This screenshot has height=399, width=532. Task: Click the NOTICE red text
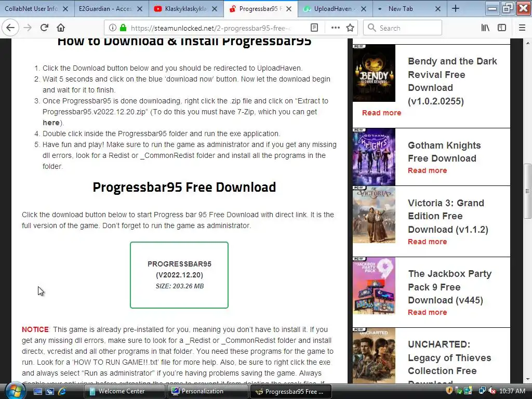(x=35, y=329)
